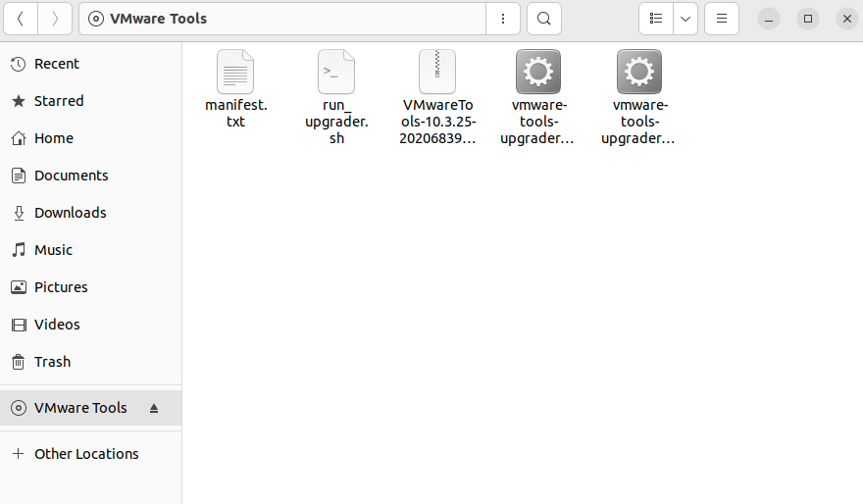This screenshot has height=504, width=863.
Task: Click the disc icon in path bar
Action: pos(96,19)
